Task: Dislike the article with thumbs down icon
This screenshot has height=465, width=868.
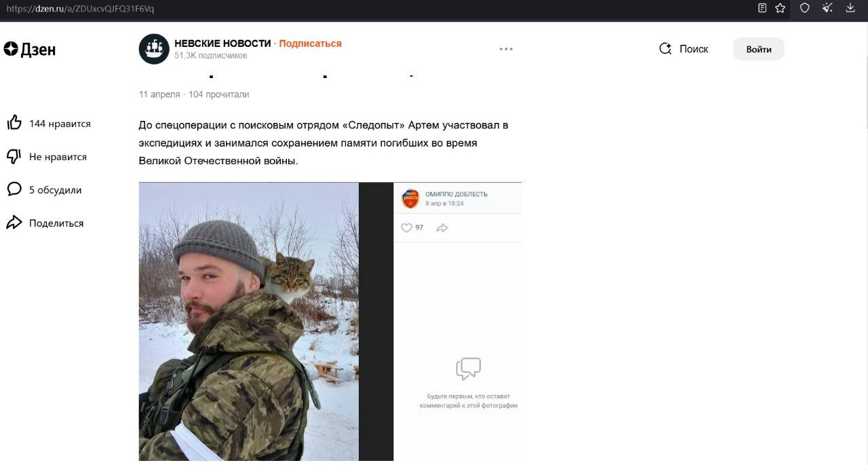Action: point(14,156)
